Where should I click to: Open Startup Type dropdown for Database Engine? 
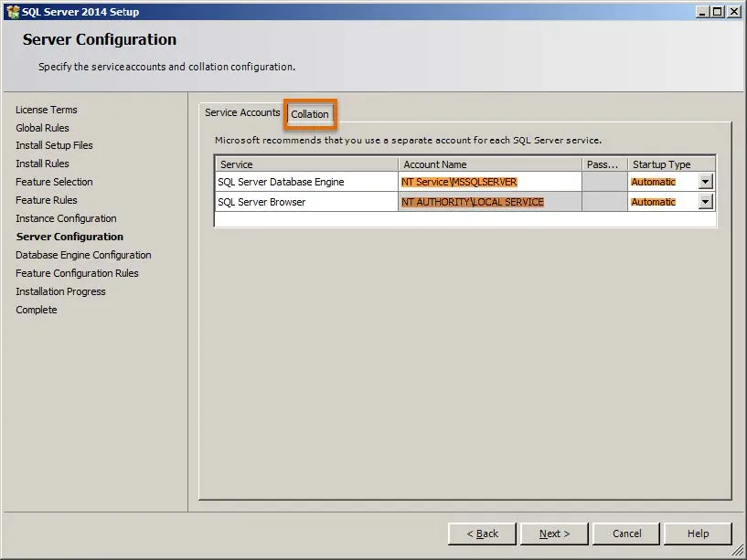coord(706,182)
